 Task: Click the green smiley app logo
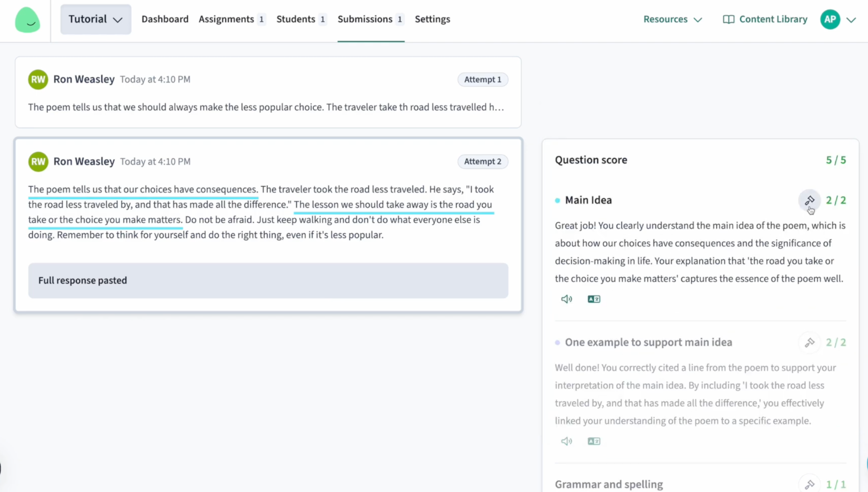28,20
